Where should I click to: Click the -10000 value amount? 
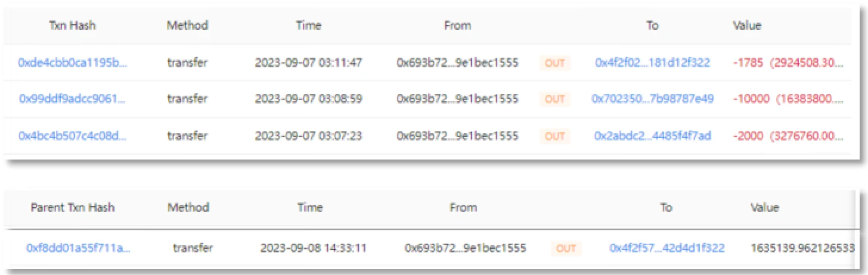751,99
